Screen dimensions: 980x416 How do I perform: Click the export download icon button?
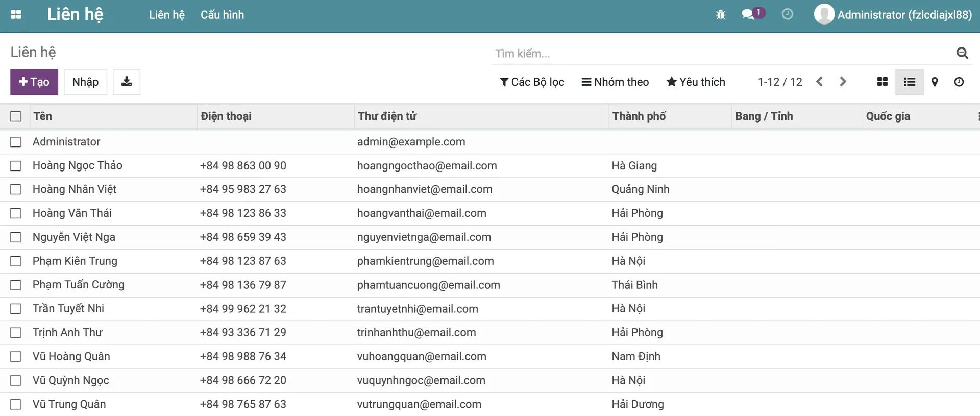[x=127, y=82]
